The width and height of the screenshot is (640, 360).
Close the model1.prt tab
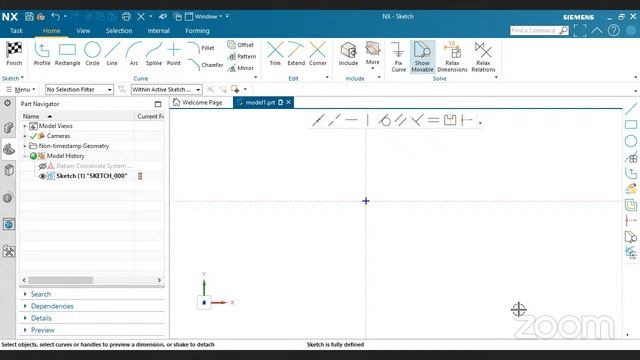click(289, 102)
